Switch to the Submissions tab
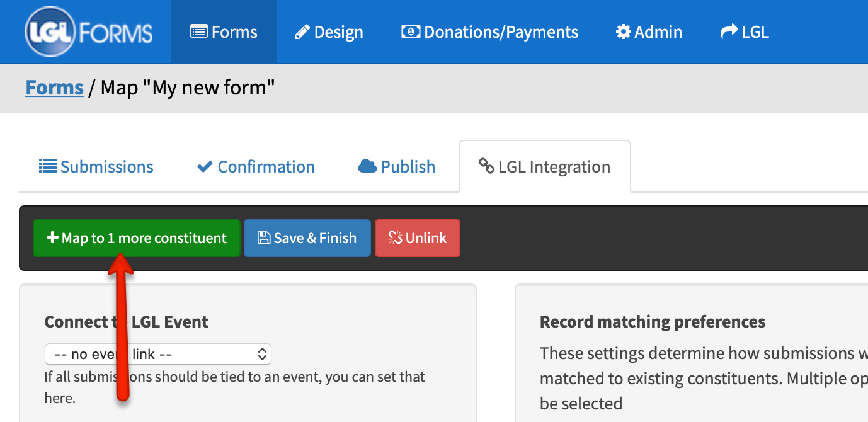 tap(96, 166)
